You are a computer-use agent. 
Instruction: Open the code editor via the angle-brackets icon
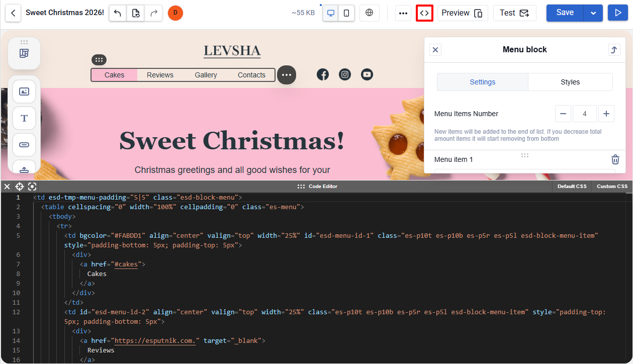coord(424,13)
